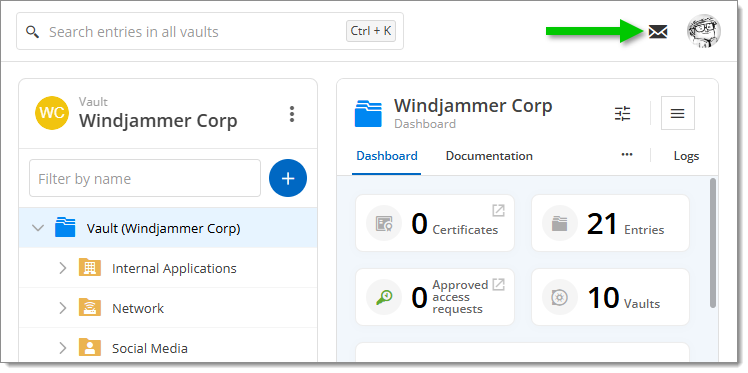Open Certificates card external link icon
Screen dimensions: 748x373
click(x=499, y=210)
